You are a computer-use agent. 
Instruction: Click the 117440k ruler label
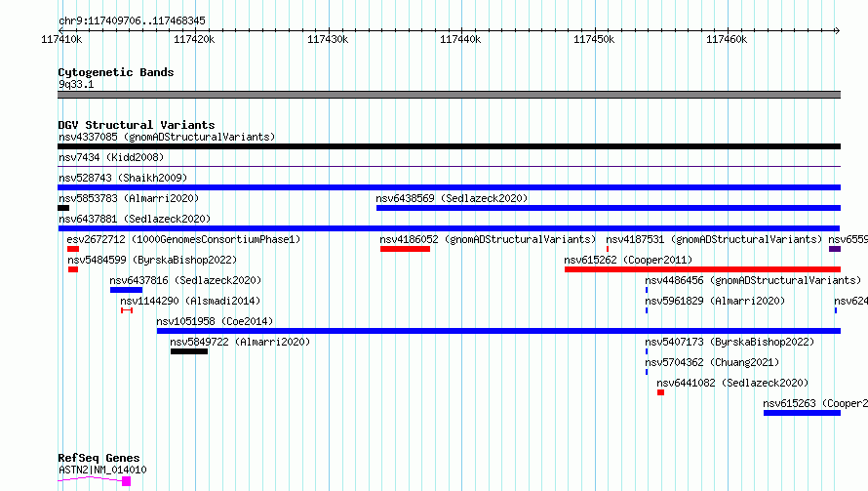point(460,39)
